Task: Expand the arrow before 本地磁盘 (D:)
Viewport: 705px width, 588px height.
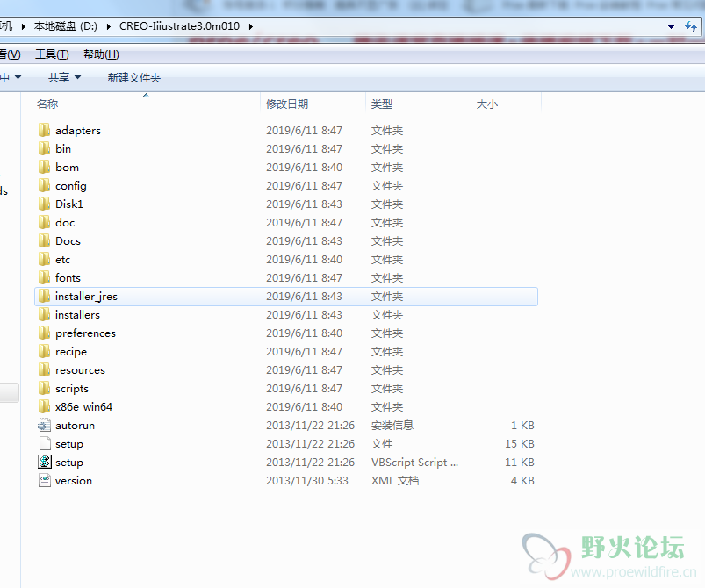Action: pyautogui.click(x=24, y=26)
